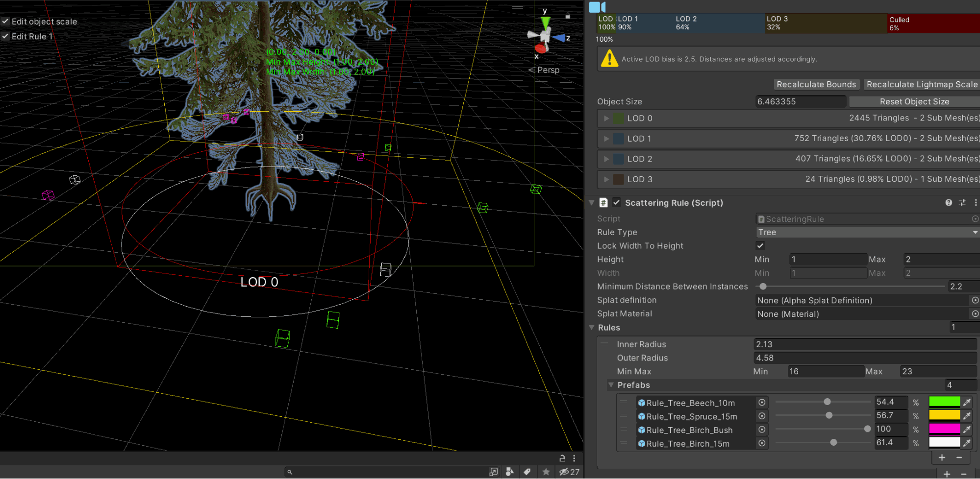Click Reset Object Size button
Image resolution: width=980 pixels, height=479 pixels.
pos(914,101)
